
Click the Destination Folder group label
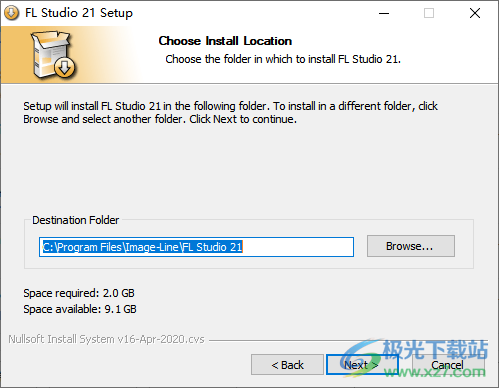pyautogui.click(x=76, y=220)
